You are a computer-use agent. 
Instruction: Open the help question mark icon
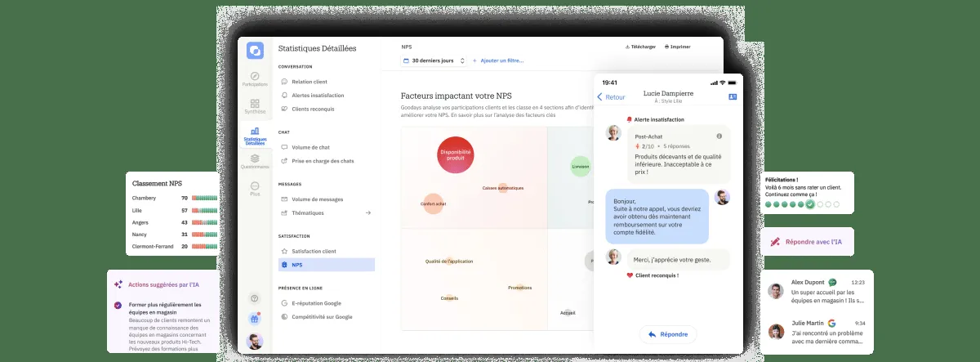(x=255, y=298)
